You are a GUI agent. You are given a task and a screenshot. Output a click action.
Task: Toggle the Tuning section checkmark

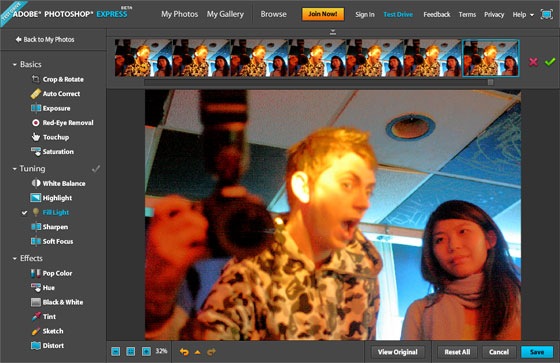tap(96, 168)
